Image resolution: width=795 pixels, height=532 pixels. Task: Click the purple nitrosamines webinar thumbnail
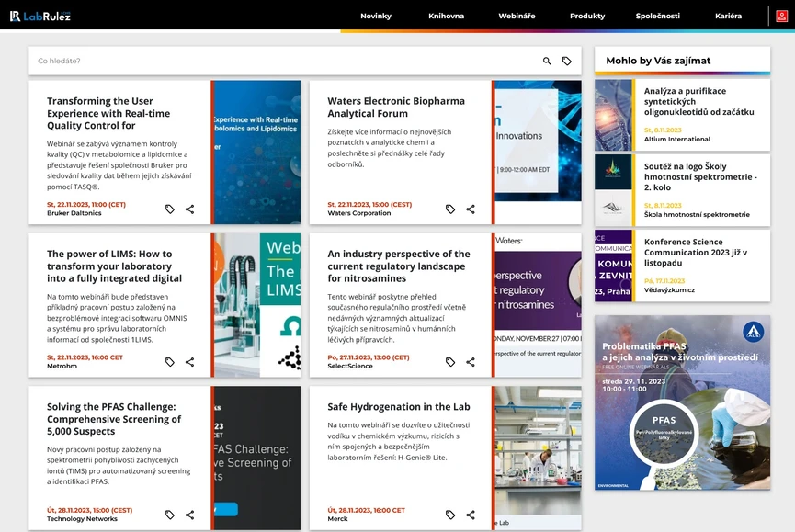538,305
